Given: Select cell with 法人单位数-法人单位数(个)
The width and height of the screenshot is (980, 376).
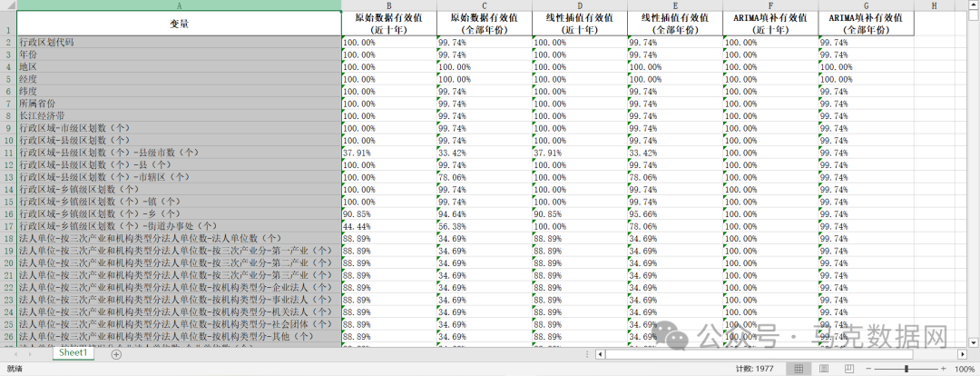Looking at the screenshot, I should click(180, 238).
